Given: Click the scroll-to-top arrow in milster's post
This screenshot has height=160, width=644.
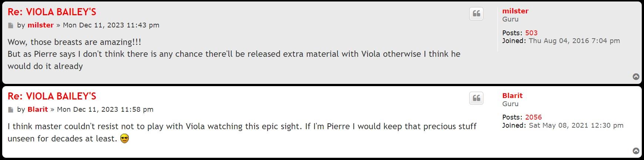Looking at the screenshot, I should [636, 77].
